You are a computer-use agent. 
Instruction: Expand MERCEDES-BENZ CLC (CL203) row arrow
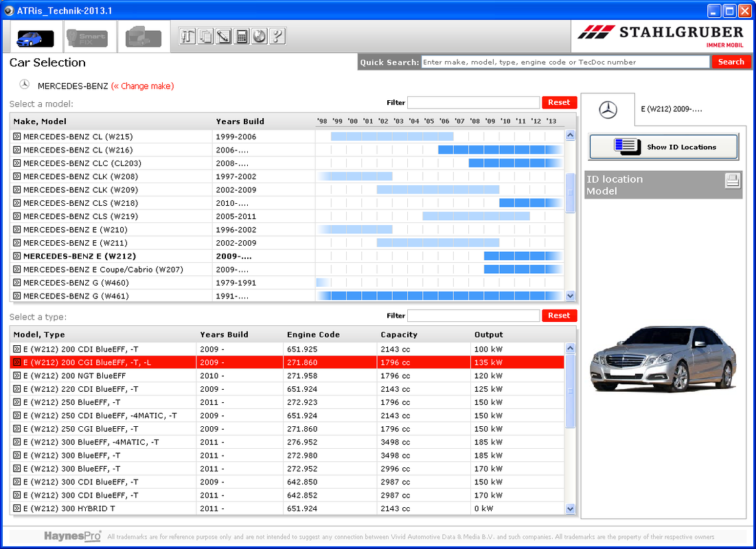click(x=17, y=163)
